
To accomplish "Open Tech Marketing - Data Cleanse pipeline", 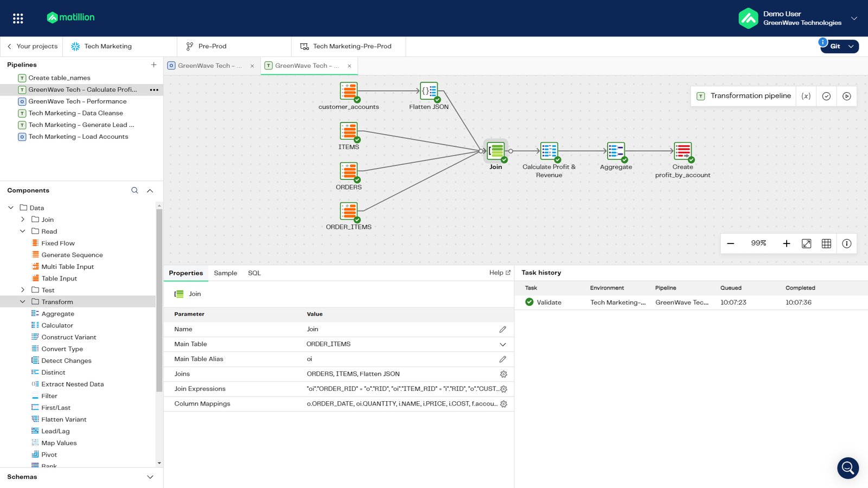I will [76, 113].
